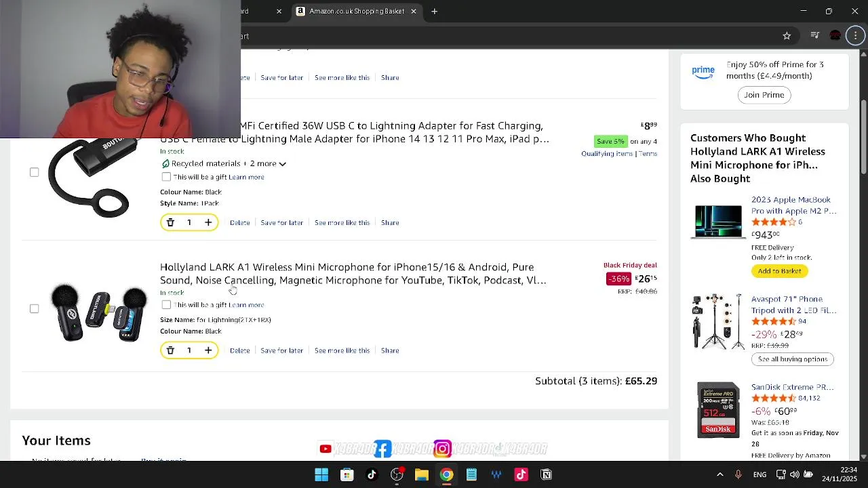Image resolution: width=868 pixels, height=488 pixels.
Task: See more like the Hollyland LARK A1
Action: (x=342, y=350)
